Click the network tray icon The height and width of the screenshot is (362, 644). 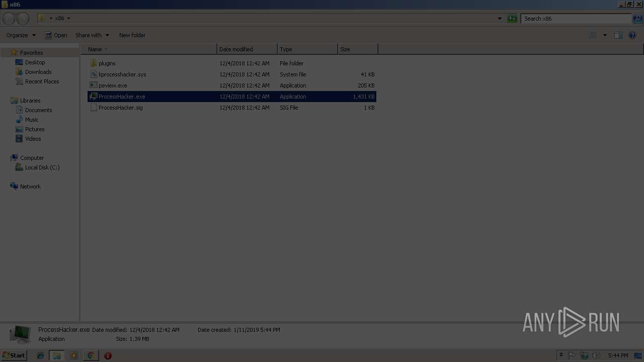click(x=584, y=355)
